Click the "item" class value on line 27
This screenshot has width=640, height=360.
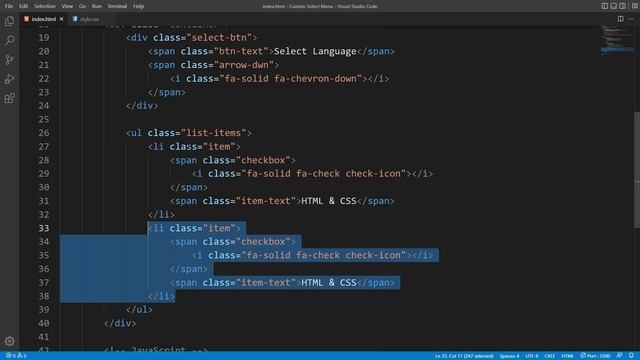(219, 146)
